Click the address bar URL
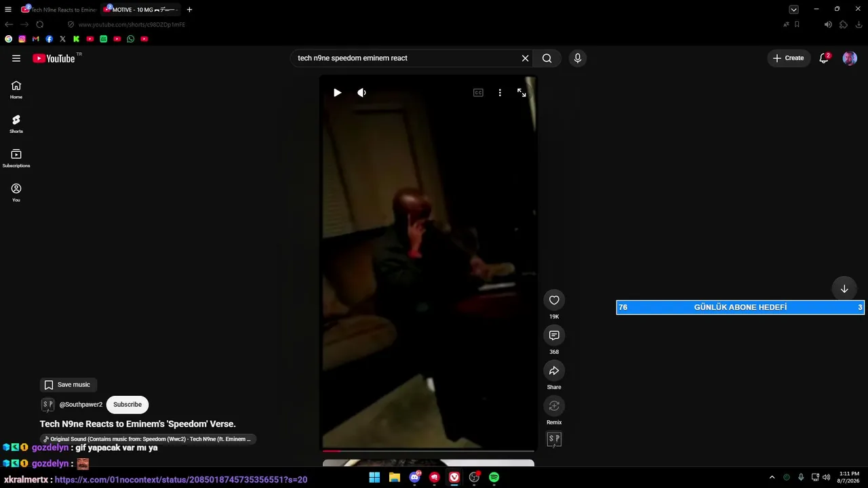The image size is (868, 488). pyautogui.click(x=132, y=24)
